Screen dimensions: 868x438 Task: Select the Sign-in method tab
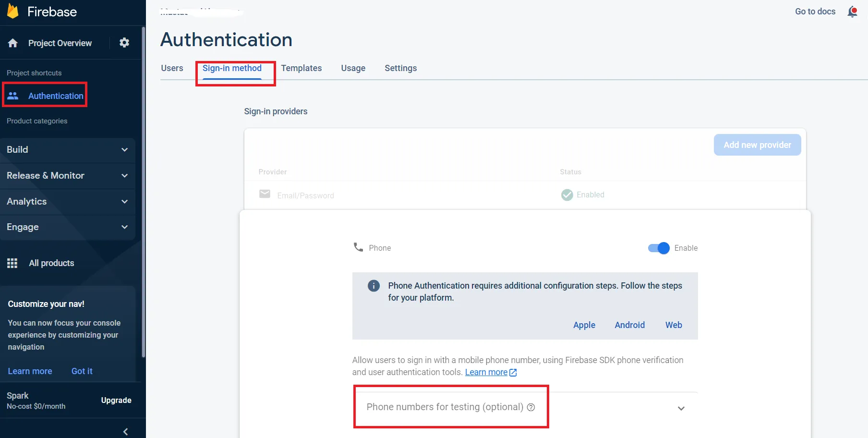point(232,68)
